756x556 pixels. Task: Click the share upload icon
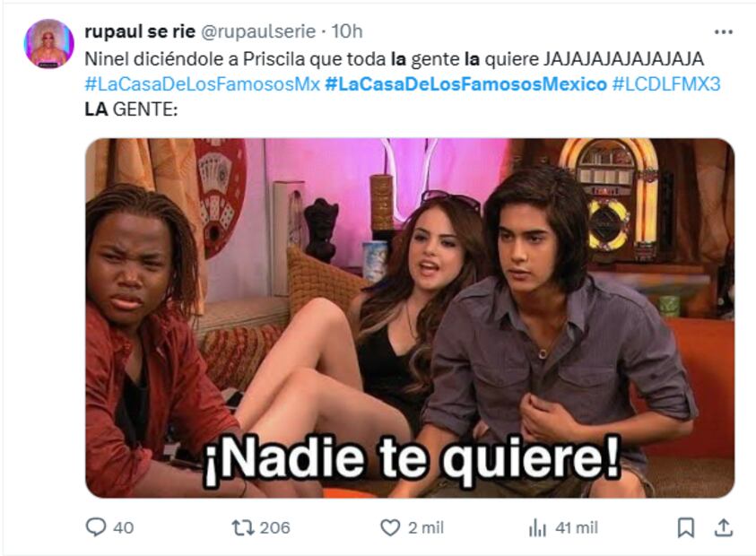[x=723, y=527]
